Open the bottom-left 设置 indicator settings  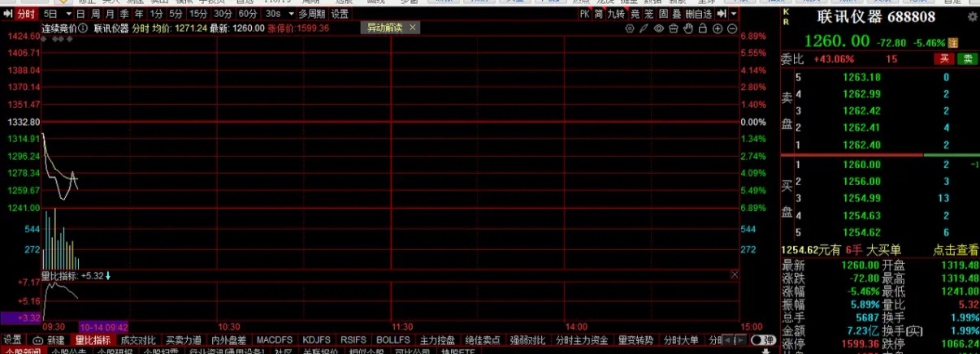tap(12, 339)
